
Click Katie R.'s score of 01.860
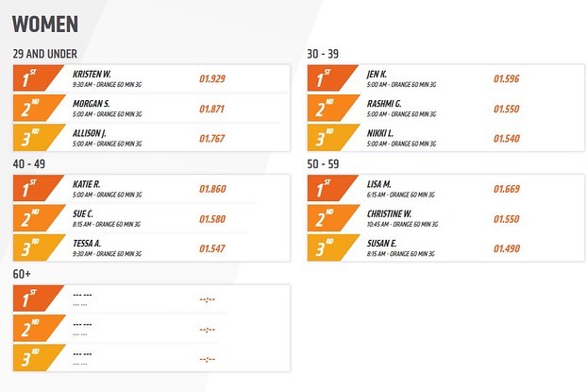[212, 189]
